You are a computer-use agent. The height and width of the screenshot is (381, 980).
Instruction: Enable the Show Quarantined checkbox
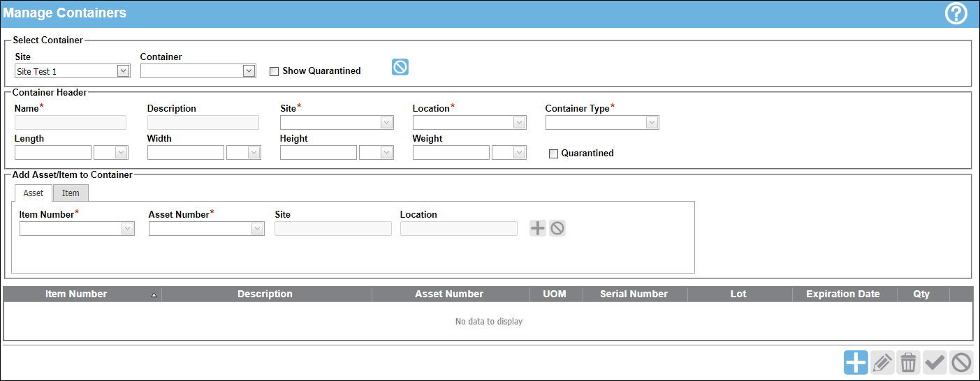[275, 71]
